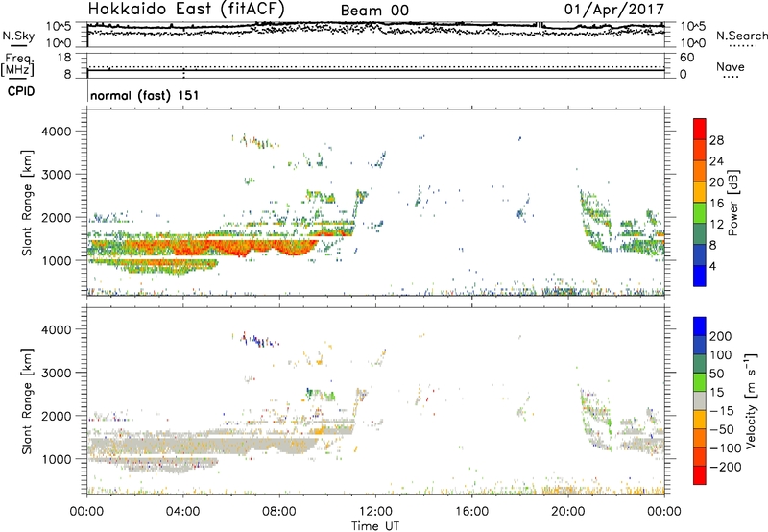Click the power panel 'Slant Range [km]' label

pos(27,203)
